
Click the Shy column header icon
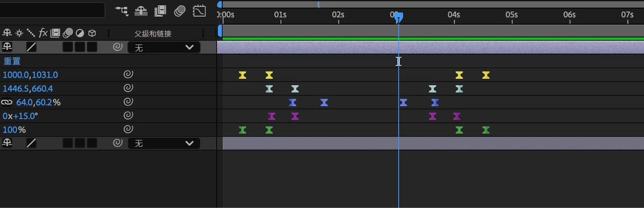[x=7, y=33]
